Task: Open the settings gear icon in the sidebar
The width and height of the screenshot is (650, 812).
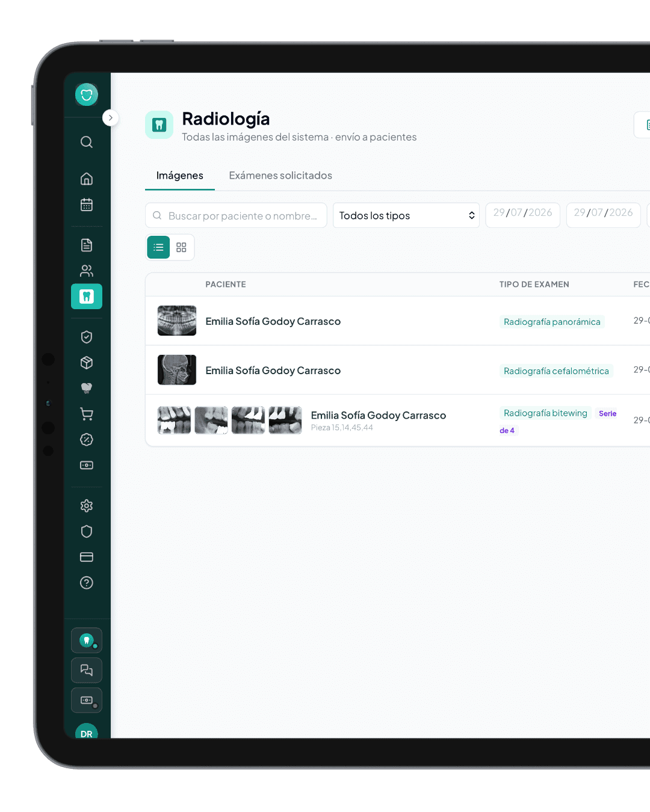Action: 87,506
